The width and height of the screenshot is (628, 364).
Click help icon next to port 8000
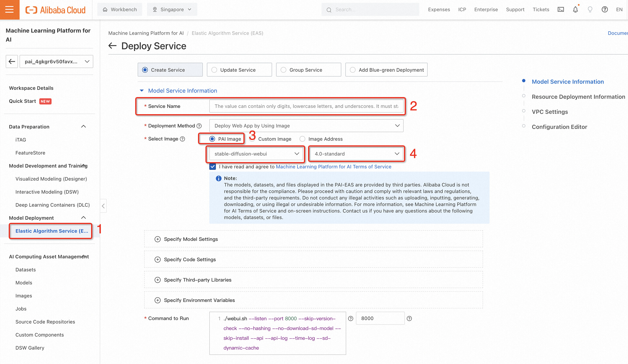(409, 318)
